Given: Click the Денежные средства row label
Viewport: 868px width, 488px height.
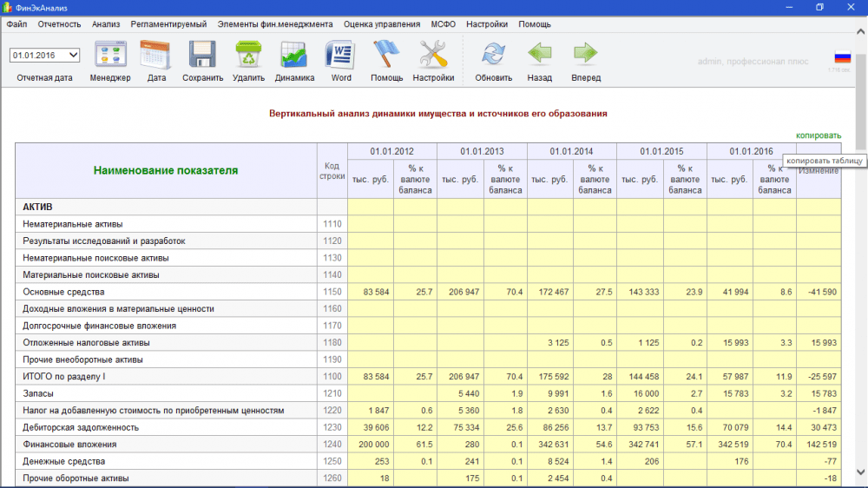Looking at the screenshot, I should point(63,461).
